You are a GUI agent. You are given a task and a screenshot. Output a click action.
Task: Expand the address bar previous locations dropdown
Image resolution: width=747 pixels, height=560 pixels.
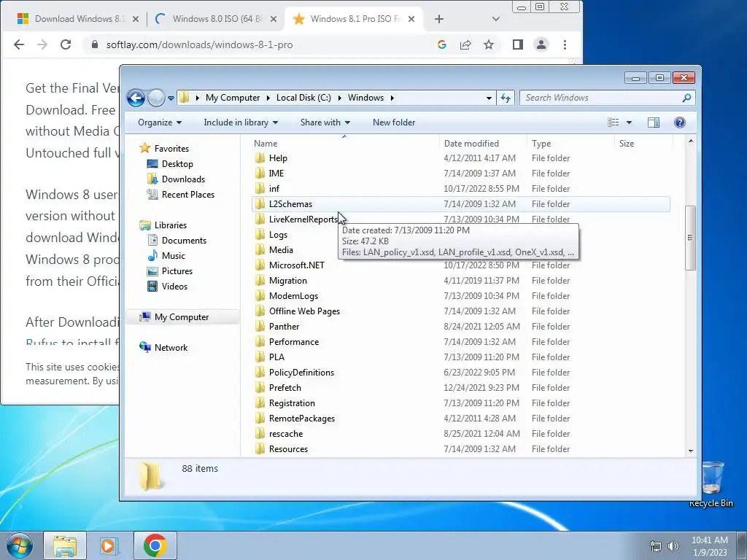pos(489,98)
